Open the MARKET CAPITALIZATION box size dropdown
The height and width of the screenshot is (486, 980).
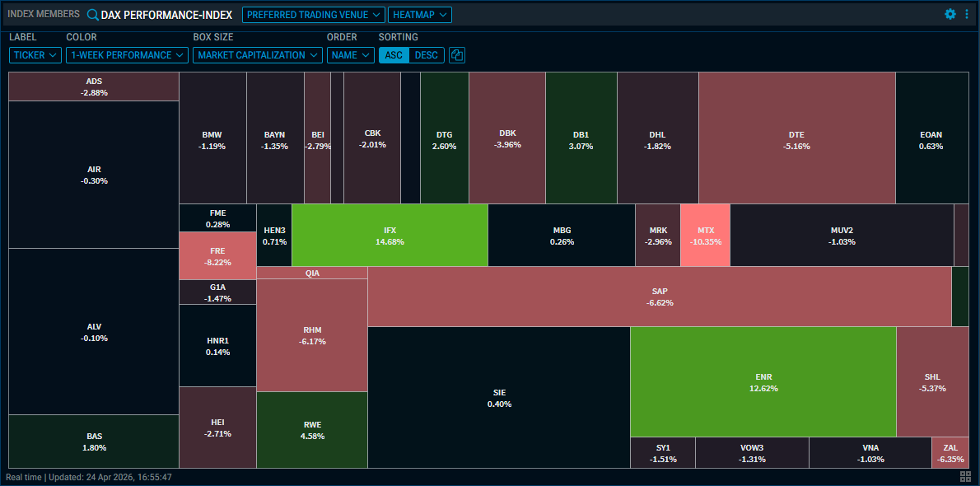[x=259, y=55]
